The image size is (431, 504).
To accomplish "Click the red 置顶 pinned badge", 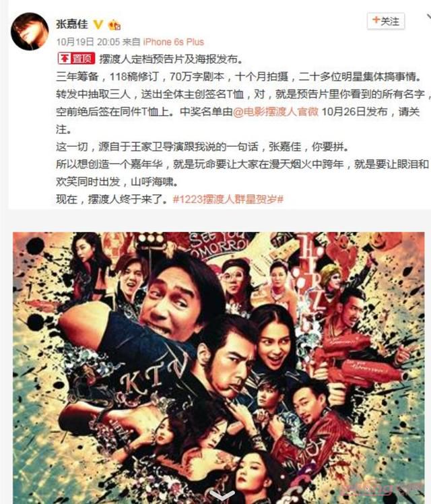I will [76, 59].
